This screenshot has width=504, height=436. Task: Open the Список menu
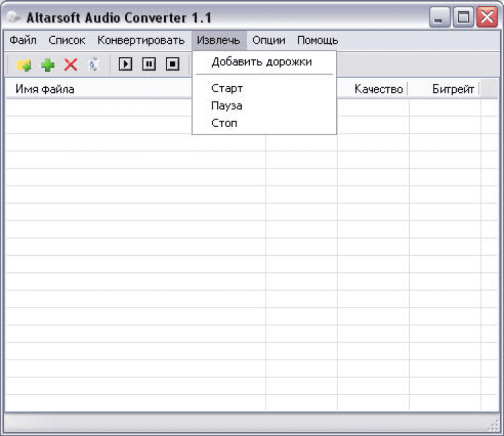[x=67, y=40]
